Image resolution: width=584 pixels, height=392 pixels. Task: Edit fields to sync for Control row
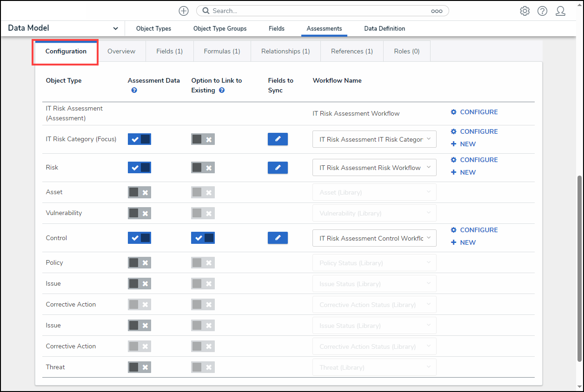(278, 238)
